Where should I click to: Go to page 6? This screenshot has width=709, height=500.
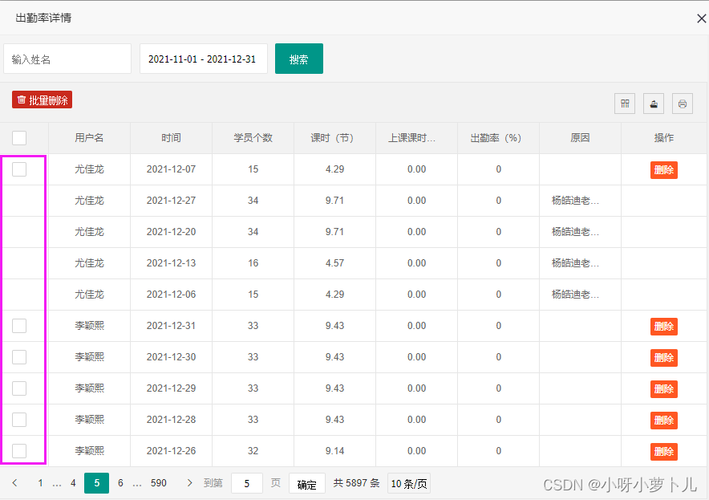[120, 483]
